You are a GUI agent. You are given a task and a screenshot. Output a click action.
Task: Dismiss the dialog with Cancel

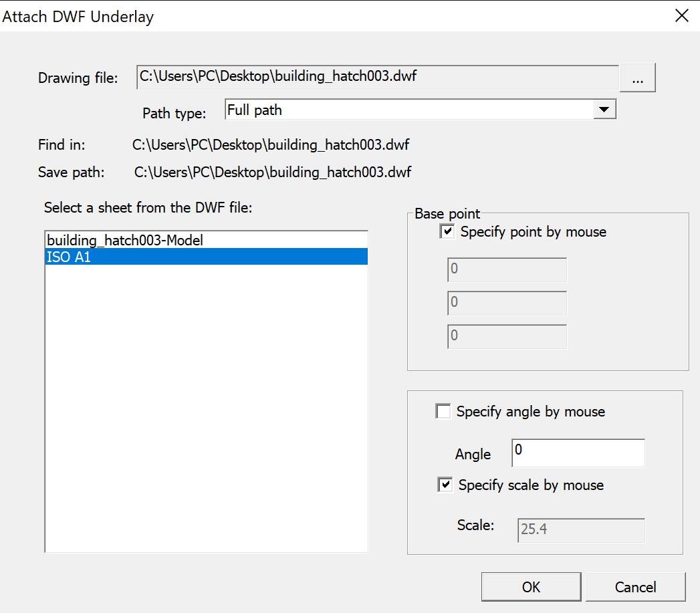point(636,587)
